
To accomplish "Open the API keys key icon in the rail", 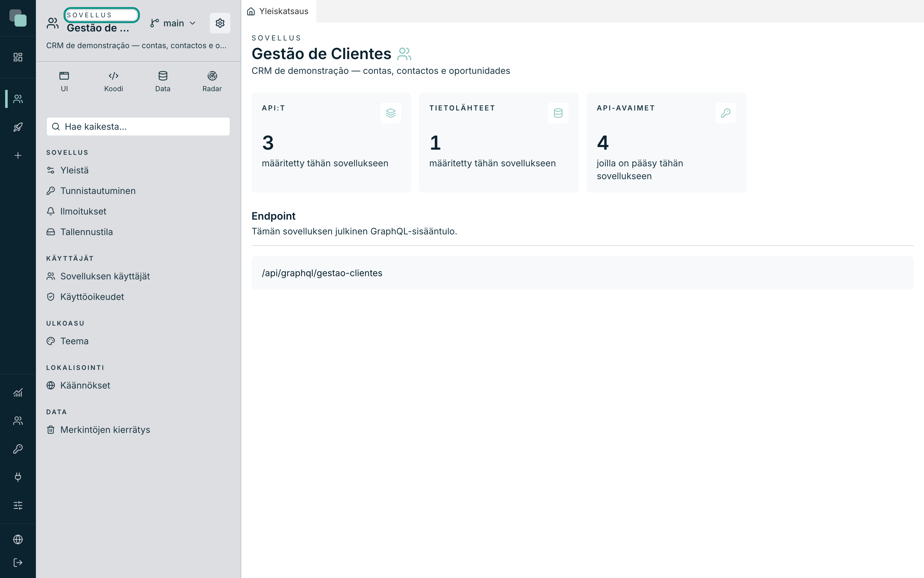I will (x=18, y=449).
